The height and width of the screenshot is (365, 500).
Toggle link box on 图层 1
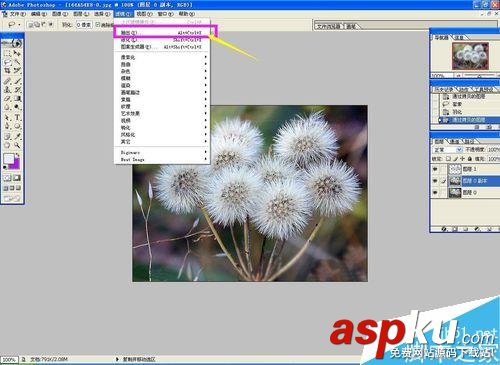coord(443,169)
